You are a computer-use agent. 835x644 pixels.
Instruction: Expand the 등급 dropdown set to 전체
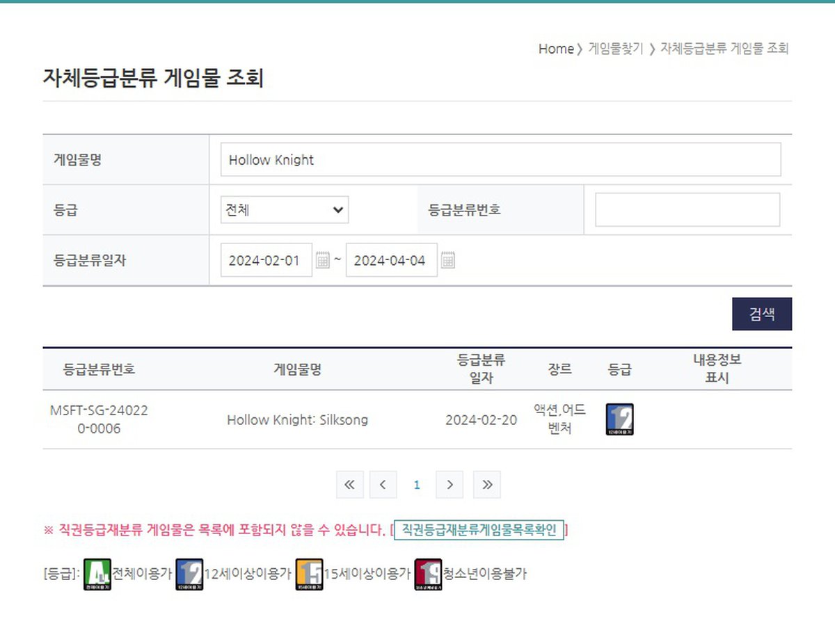coord(284,209)
